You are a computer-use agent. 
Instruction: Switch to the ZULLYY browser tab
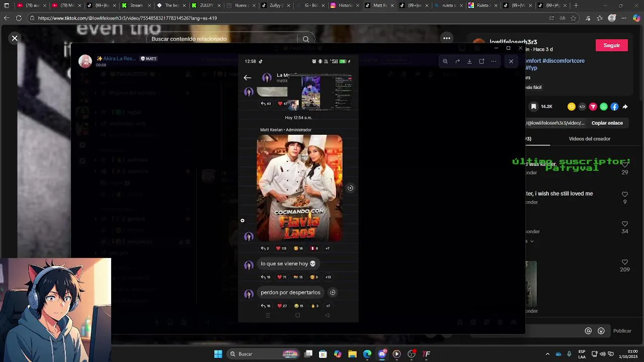[x=206, y=6]
